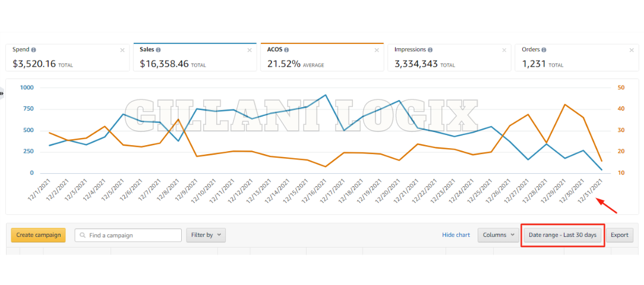Open Date range - Last 30 days selector

point(563,235)
